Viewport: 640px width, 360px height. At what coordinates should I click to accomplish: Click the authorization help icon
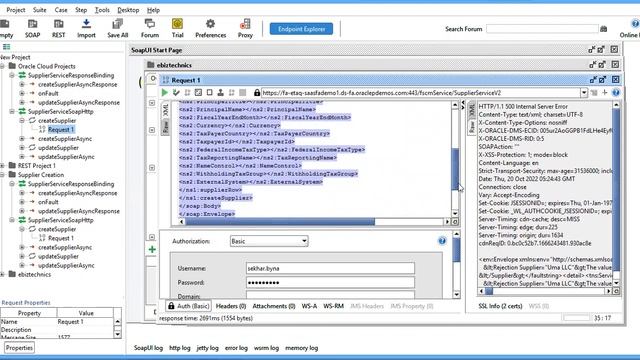click(442, 241)
